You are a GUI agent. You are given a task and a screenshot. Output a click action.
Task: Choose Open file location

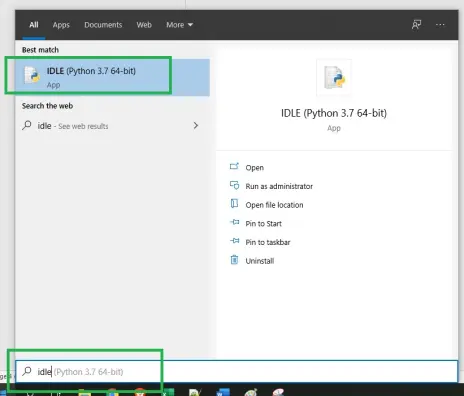tap(274, 205)
